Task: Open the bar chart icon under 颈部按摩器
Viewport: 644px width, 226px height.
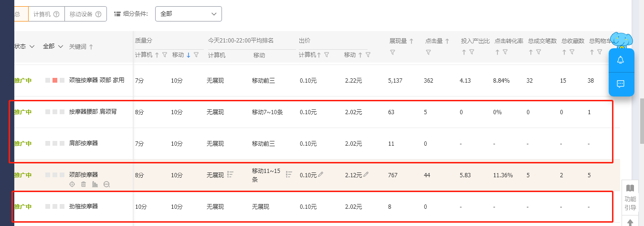Action: pos(95,184)
